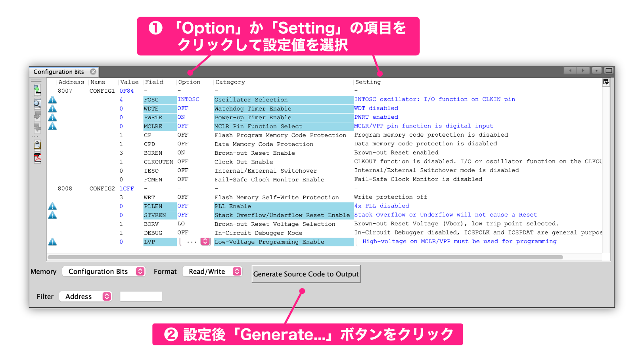Open the Format Read/Write dropdown
The image size is (644, 362).
(x=212, y=271)
